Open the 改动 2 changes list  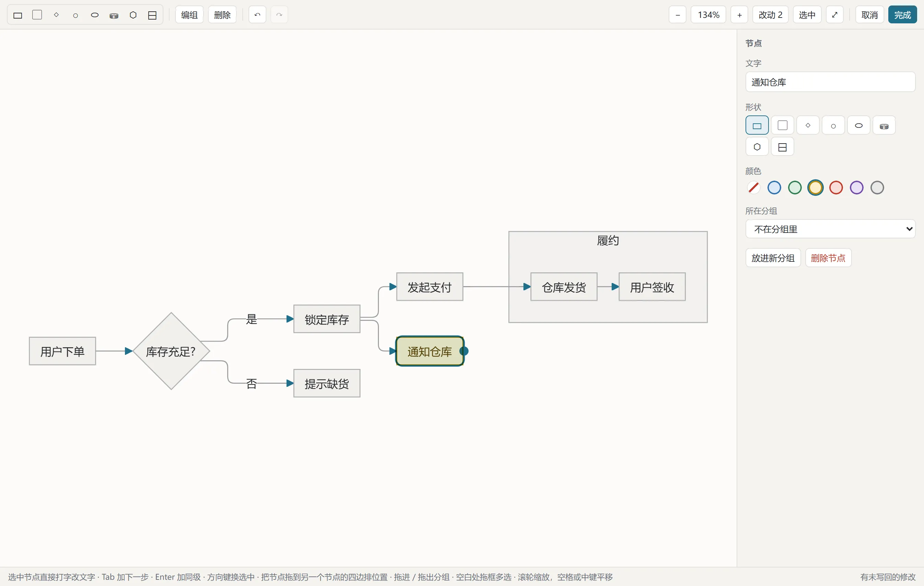770,15
